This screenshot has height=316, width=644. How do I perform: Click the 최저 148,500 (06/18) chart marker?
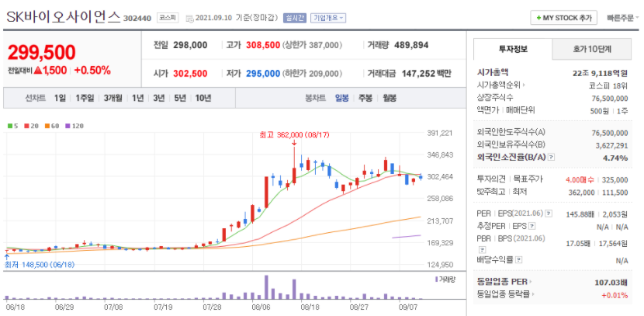pyautogui.click(x=40, y=265)
